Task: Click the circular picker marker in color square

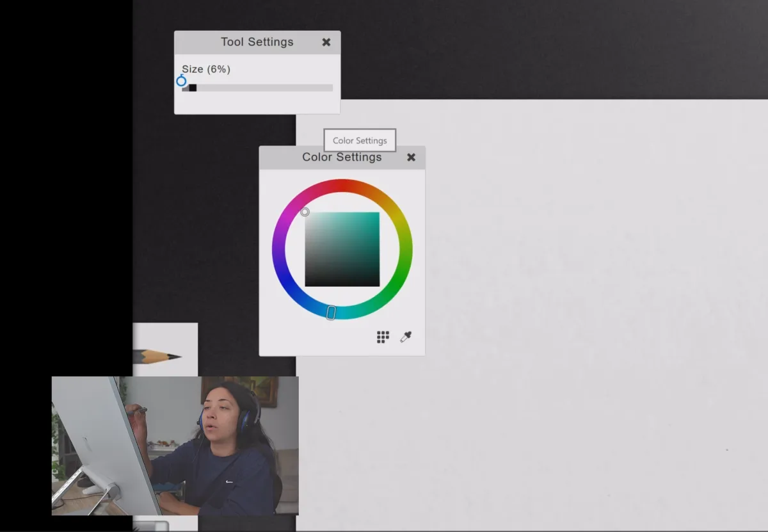Action: click(305, 212)
